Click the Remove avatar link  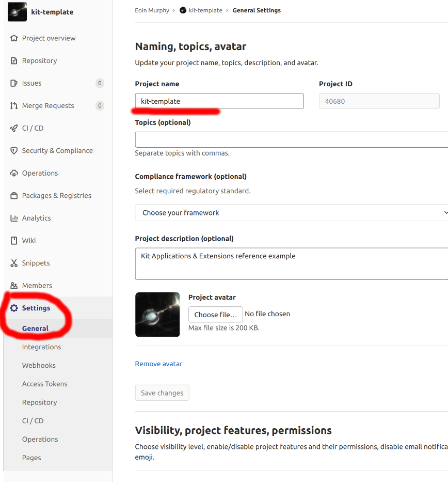coord(158,364)
